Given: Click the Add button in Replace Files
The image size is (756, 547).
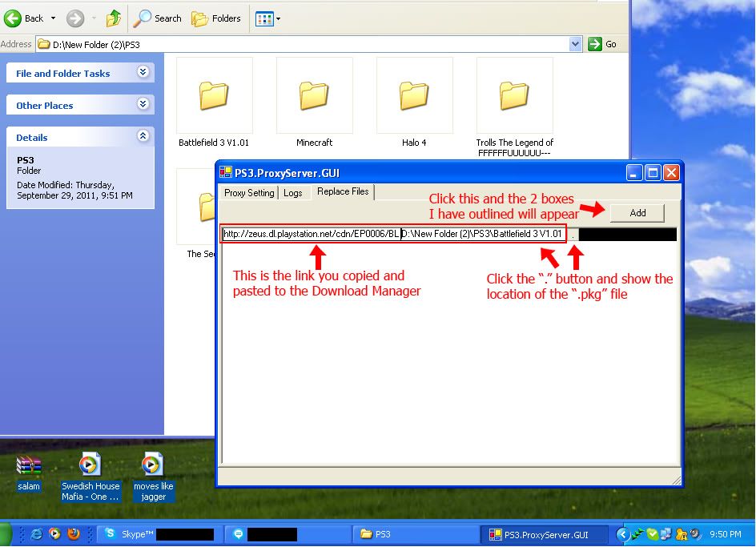Looking at the screenshot, I should click(x=637, y=213).
